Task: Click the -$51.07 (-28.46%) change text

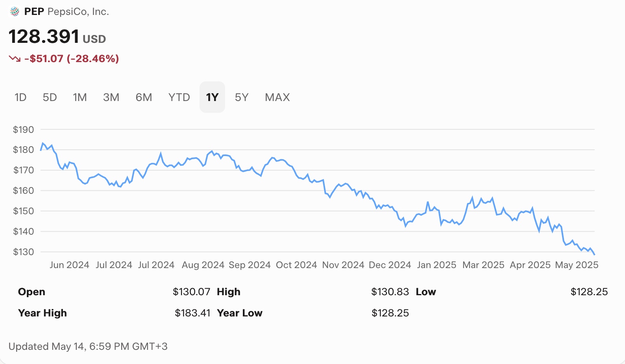Action: point(71,59)
